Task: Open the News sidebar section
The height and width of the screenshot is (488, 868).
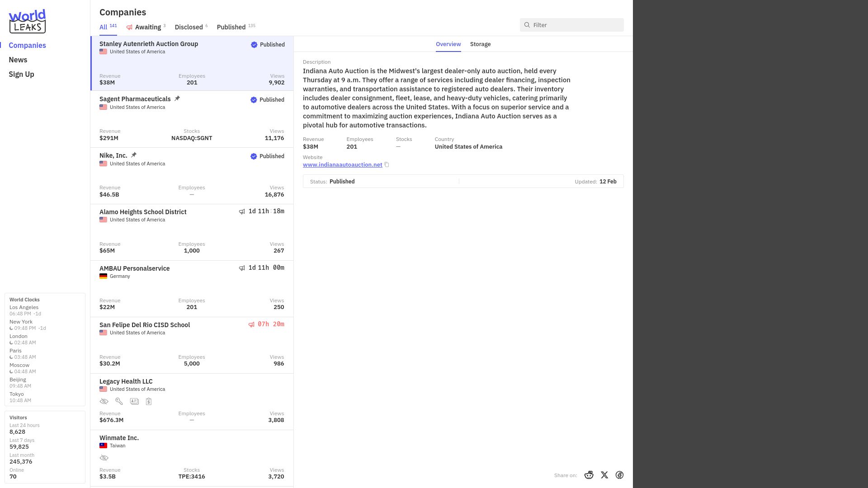Action: pos(18,60)
